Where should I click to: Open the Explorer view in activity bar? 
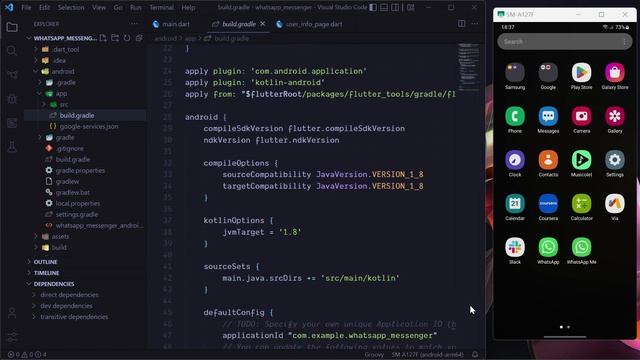coord(12,27)
